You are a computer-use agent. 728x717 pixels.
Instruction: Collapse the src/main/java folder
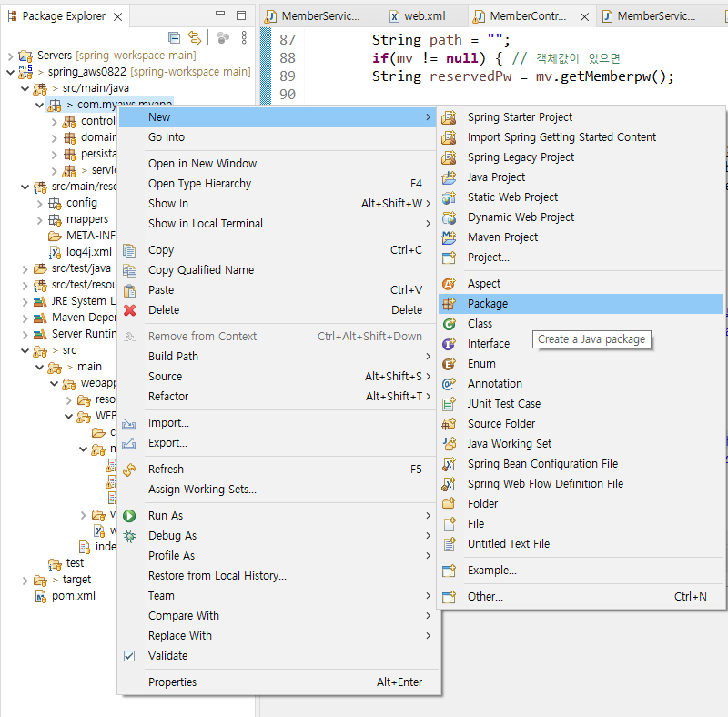tap(25, 88)
